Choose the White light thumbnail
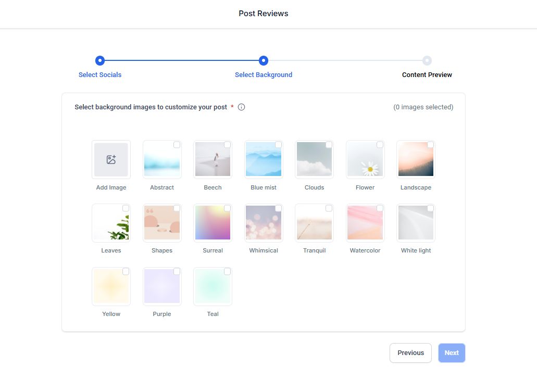The width and height of the screenshot is (537, 392). [416, 223]
